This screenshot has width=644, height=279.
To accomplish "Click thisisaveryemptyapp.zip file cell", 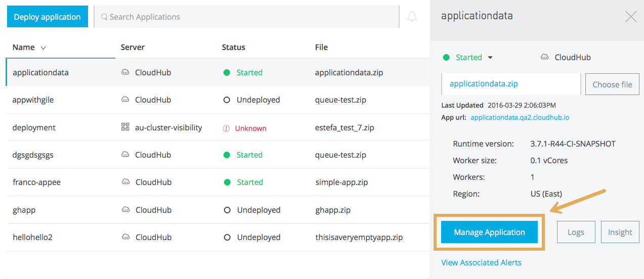I will tap(359, 237).
